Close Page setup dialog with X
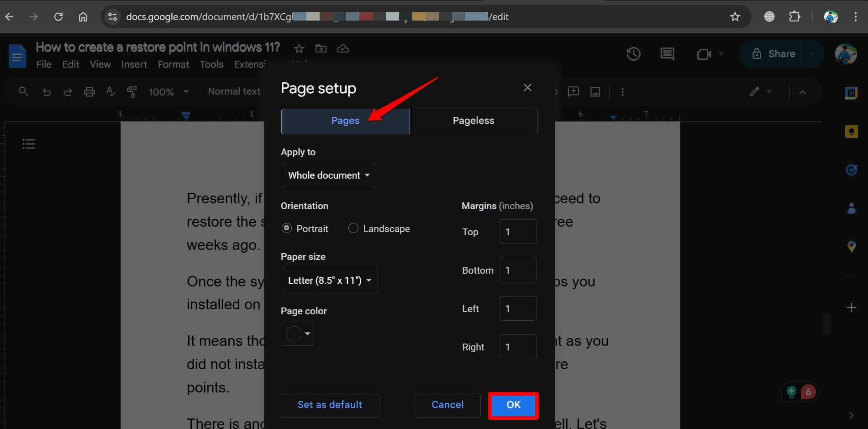The width and height of the screenshot is (868, 429). 527,87
